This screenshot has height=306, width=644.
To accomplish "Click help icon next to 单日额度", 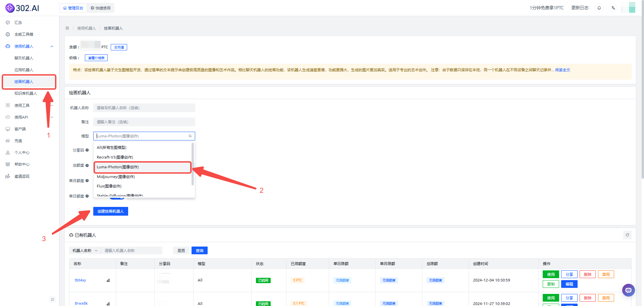I will coord(87,196).
